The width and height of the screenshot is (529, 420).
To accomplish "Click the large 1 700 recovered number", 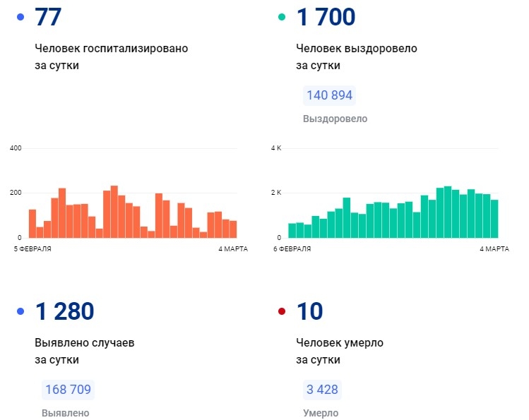I will coord(326,17).
